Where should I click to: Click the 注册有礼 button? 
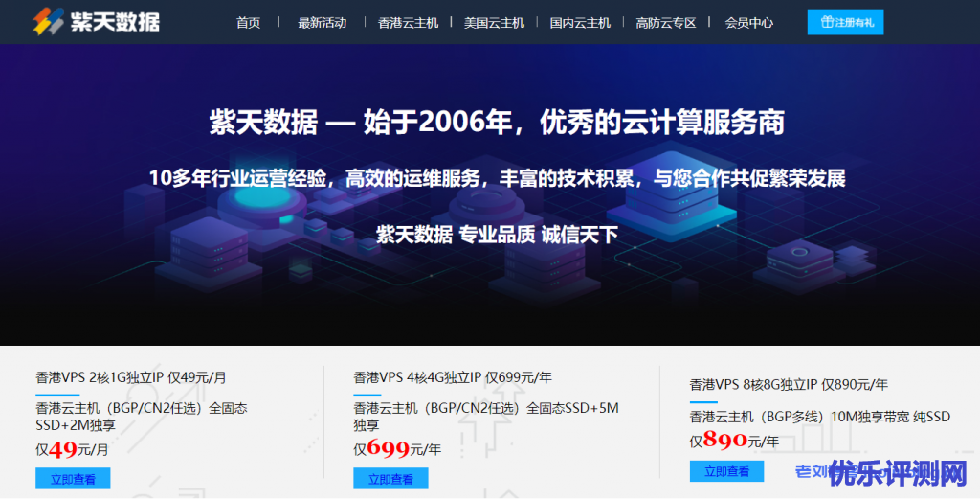click(845, 23)
